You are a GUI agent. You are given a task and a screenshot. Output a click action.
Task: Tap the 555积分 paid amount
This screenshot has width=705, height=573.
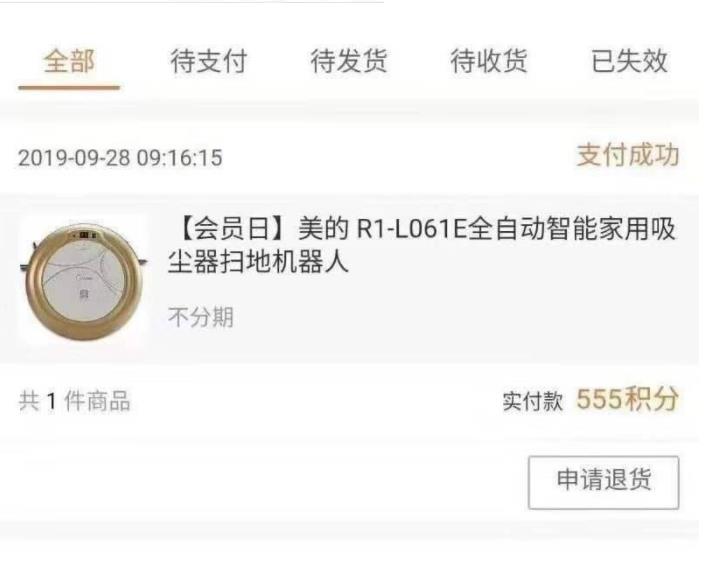[628, 399]
